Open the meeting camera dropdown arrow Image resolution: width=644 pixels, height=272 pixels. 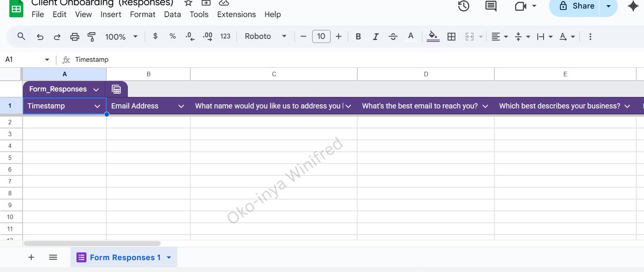click(x=534, y=6)
